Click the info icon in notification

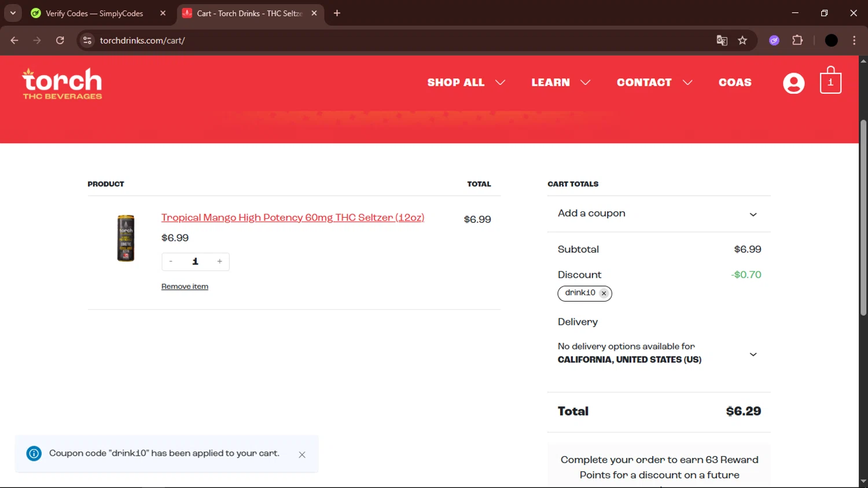(34, 453)
